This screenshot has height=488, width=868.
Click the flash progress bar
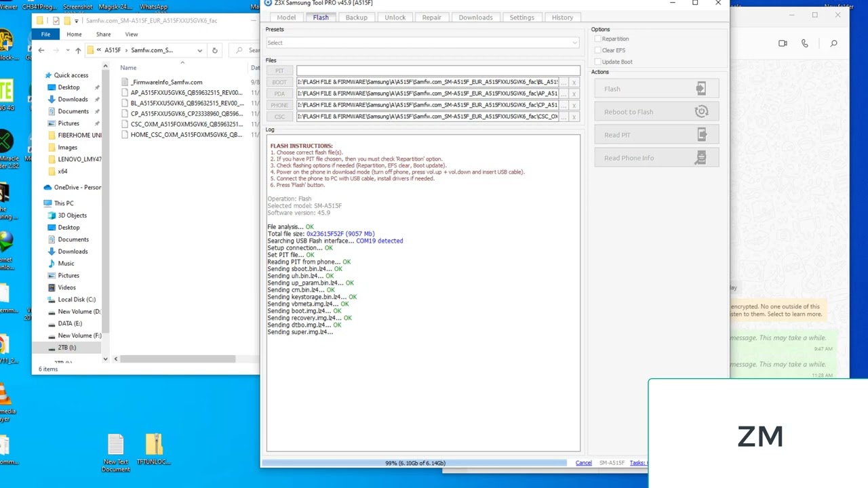pos(414,463)
